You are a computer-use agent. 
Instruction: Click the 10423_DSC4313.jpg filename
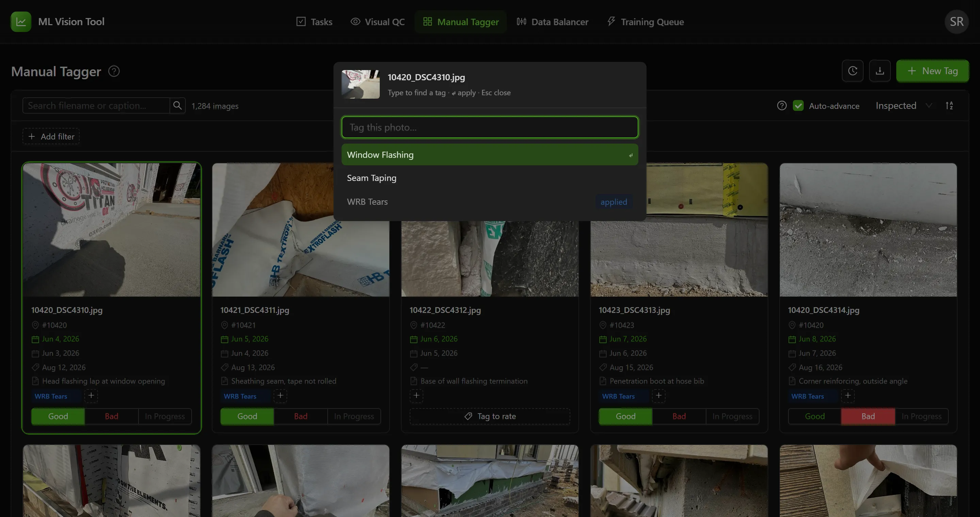(634, 310)
